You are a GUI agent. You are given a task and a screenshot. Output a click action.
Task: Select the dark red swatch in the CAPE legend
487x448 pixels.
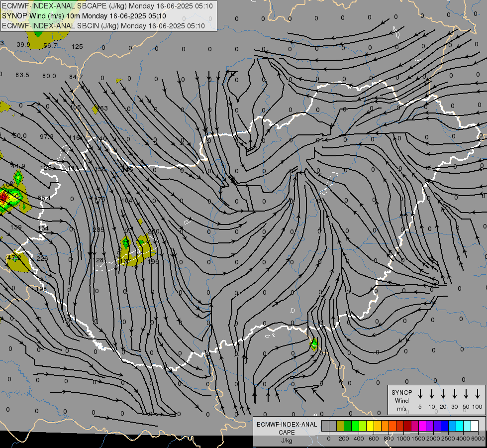point(407,426)
